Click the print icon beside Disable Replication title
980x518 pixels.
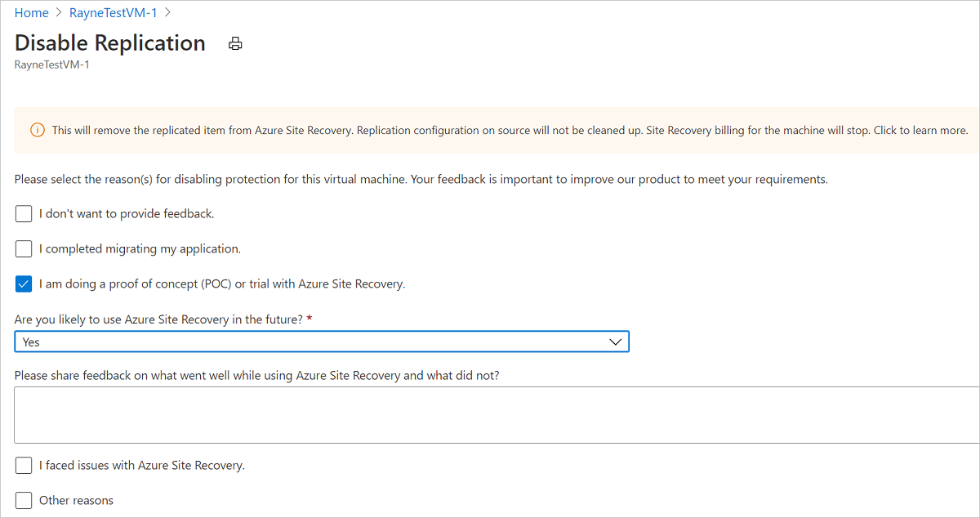click(x=235, y=43)
